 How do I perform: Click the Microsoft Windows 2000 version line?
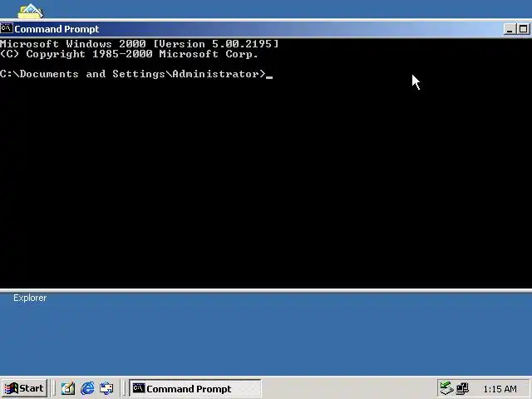click(x=140, y=44)
